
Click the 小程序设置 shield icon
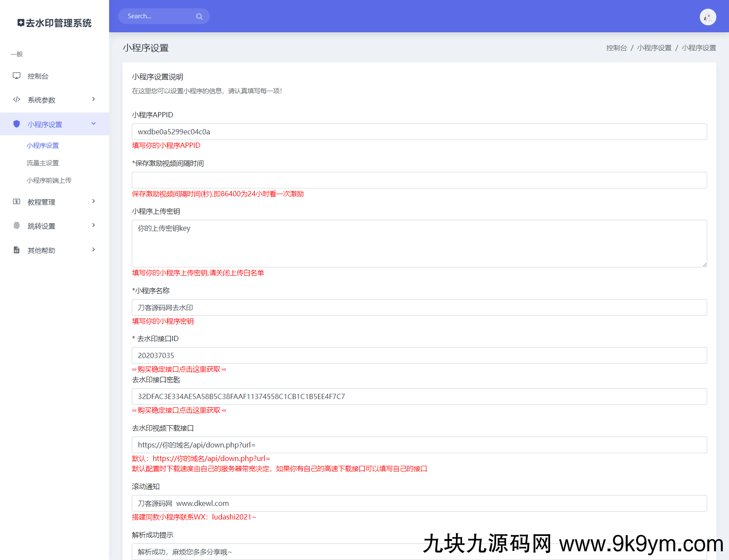tap(17, 124)
